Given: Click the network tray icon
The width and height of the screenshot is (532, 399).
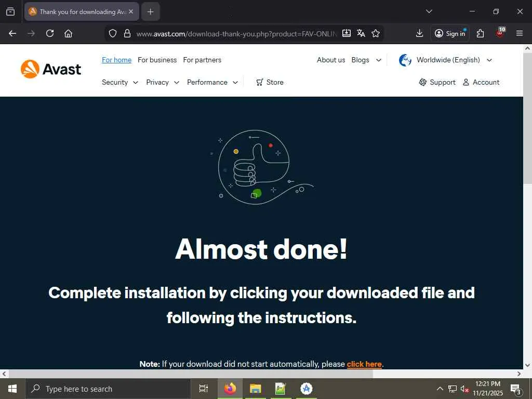Looking at the screenshot, I should click(453, 389).
